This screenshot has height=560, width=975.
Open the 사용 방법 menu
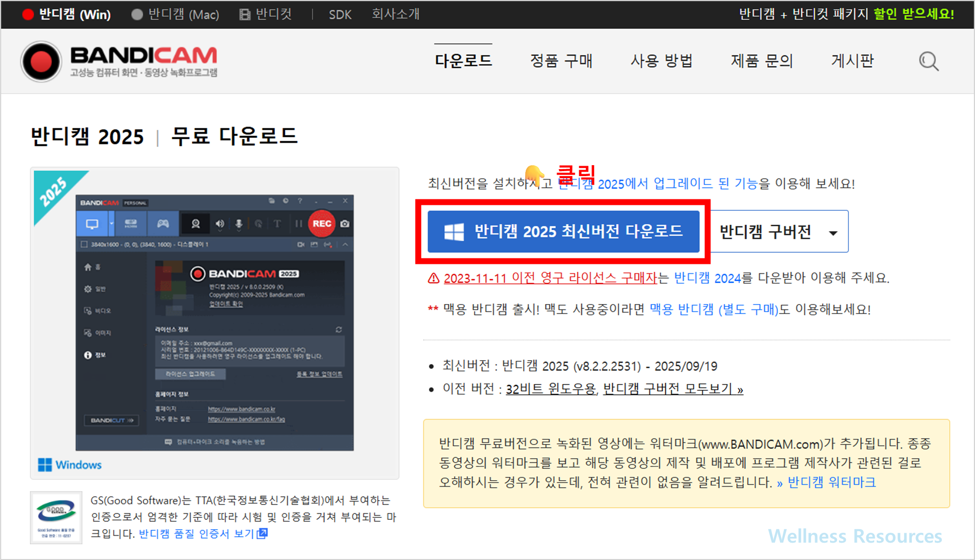click(x=661, y=61)
